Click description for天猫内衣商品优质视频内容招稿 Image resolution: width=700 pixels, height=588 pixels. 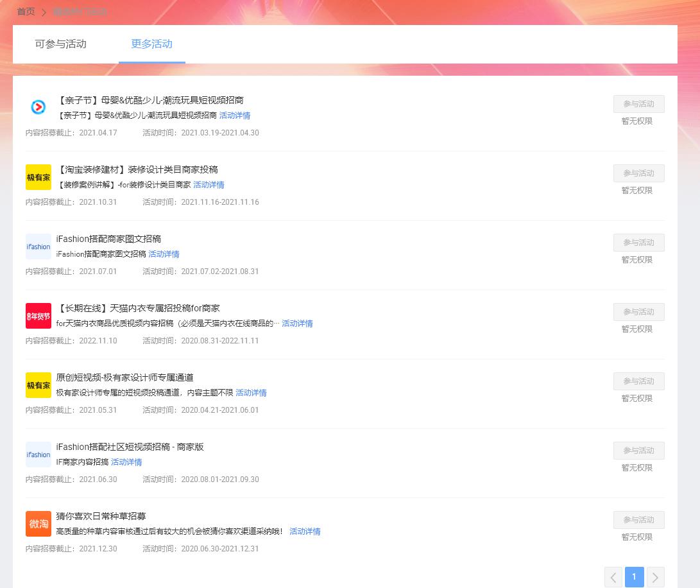coord(168,323)
